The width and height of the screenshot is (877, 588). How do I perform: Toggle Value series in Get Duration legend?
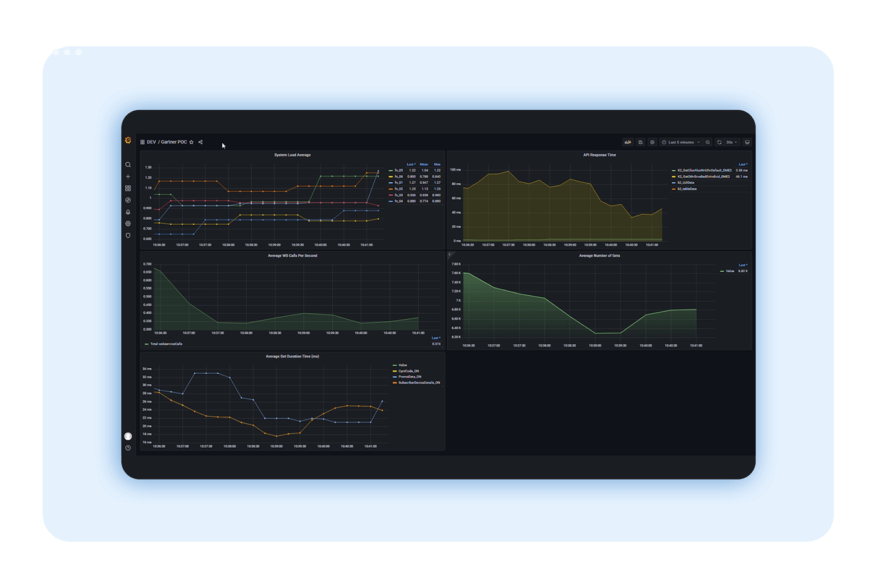click(403, 365)
